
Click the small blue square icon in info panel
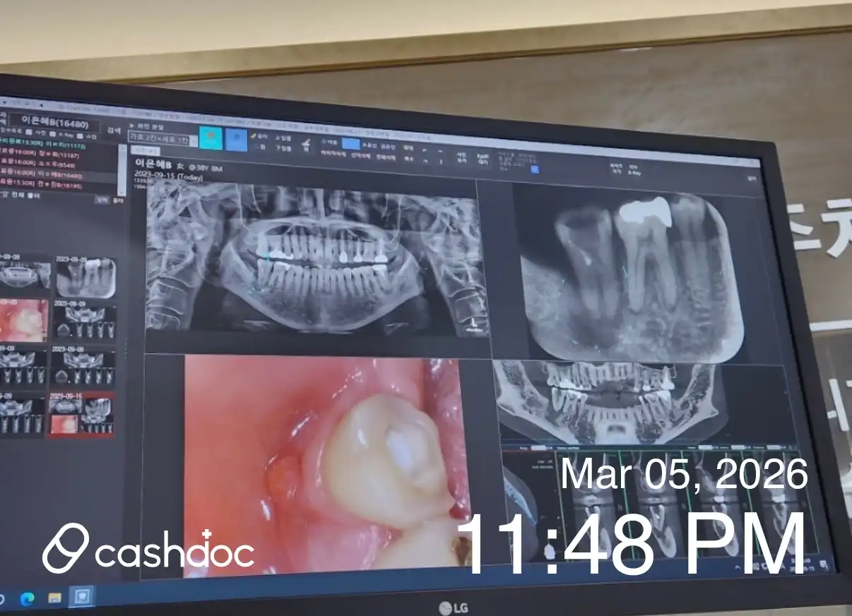pos(534,169)
